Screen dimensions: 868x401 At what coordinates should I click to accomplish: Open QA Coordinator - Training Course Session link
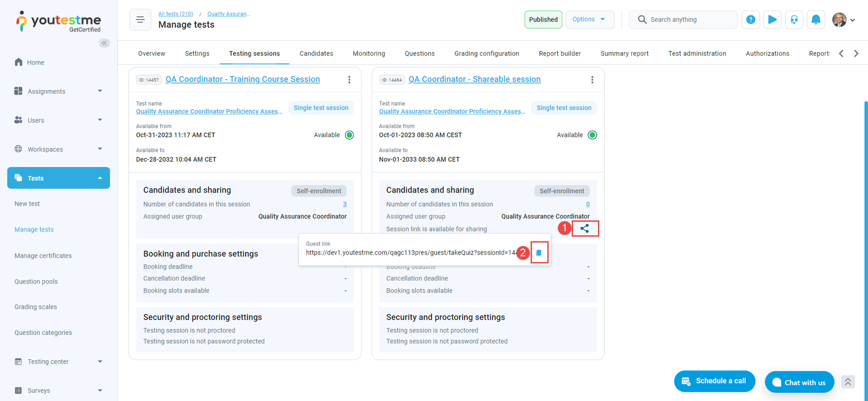tap(242, 79)
